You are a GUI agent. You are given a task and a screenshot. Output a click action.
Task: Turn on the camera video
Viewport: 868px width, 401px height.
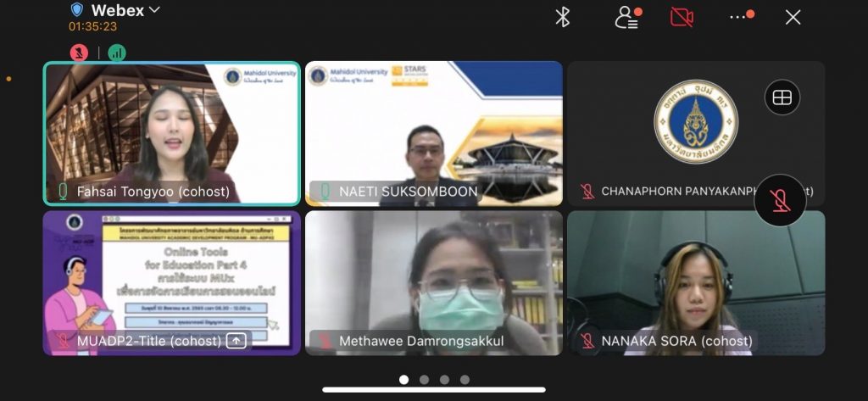(x=682, y=17)
